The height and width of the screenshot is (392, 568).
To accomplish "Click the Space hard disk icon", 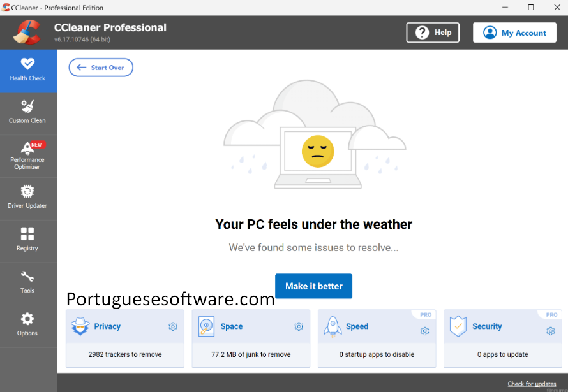I will pos(207,326).
